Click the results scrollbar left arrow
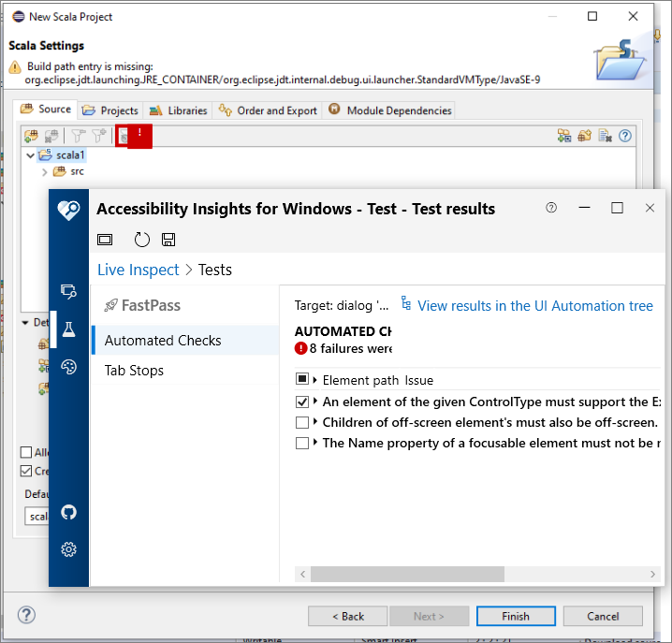 pos(303,574)
